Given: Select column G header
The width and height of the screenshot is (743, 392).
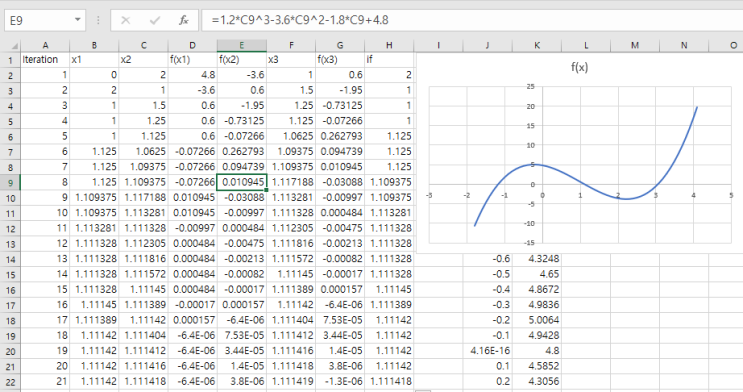Looking at the screenshot, I should point(340,46).
